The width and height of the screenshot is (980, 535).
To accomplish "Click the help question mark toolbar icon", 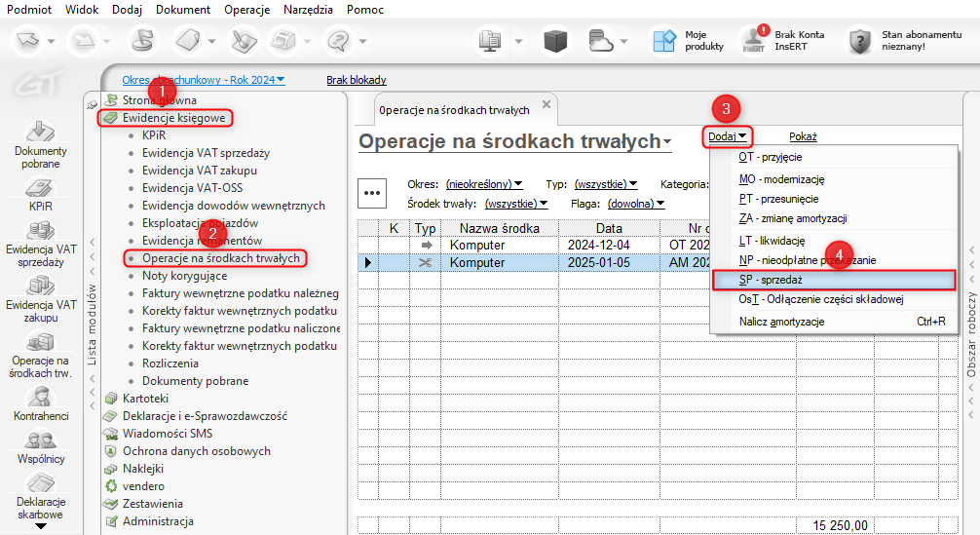I will tap(338, 41).
